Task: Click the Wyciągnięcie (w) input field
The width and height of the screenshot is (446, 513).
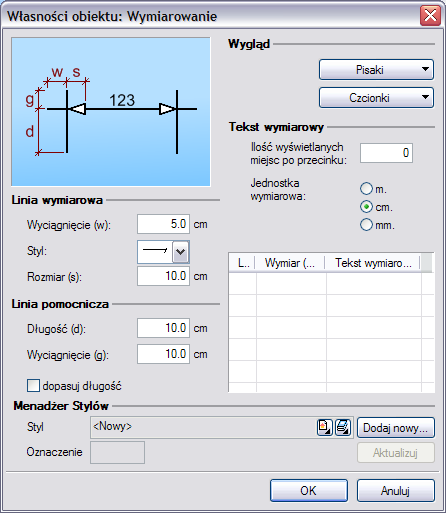Action: pyautogui.click(x=163, y=224)
